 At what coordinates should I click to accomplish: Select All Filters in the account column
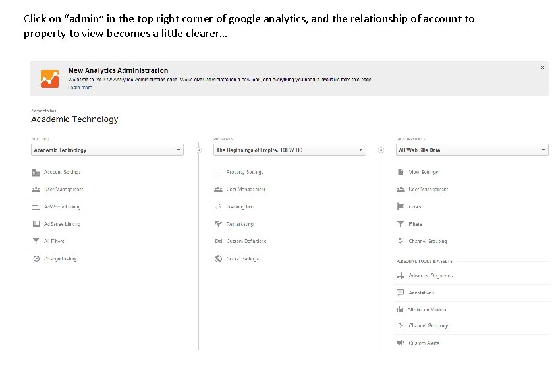click(x=54, y=242)
